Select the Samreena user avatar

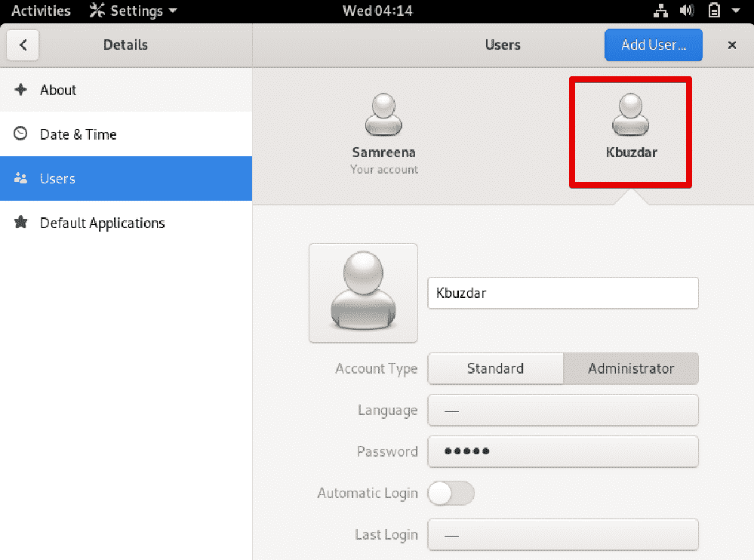tap(383, 115)
